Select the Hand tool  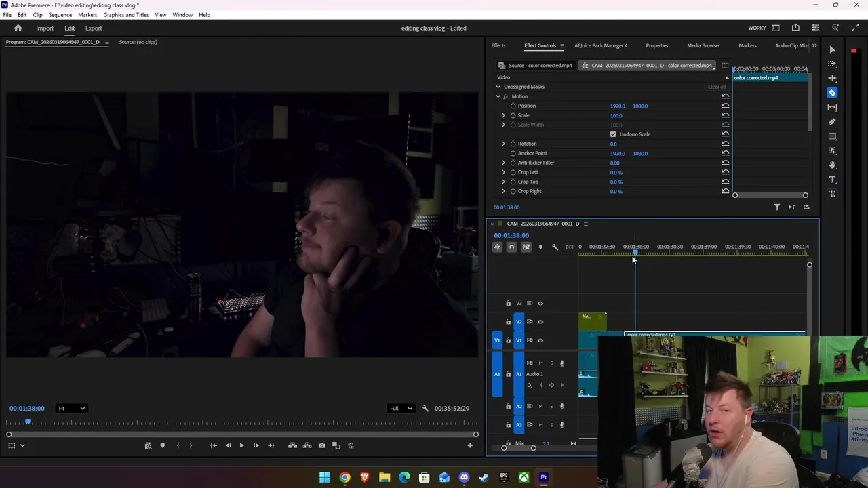(832, 165)
